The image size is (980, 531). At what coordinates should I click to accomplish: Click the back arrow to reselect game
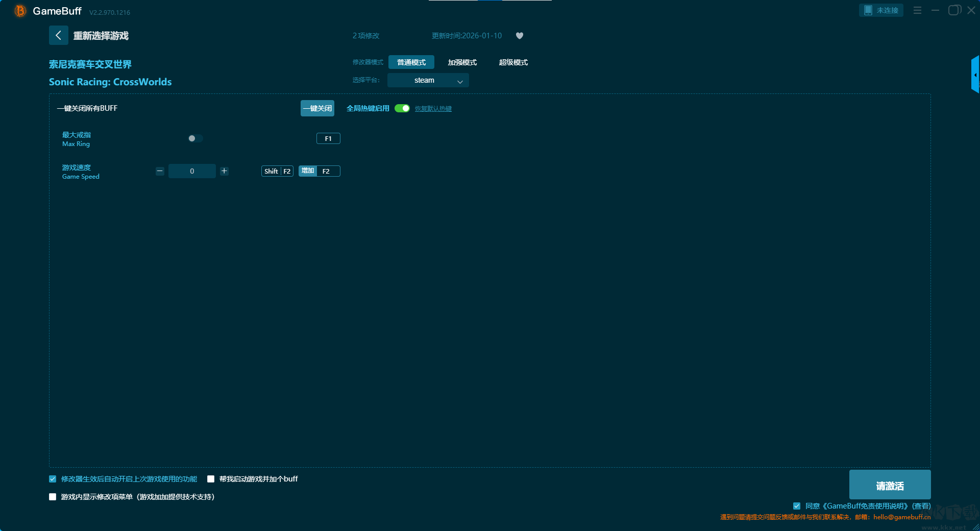[x=58, y=35]
